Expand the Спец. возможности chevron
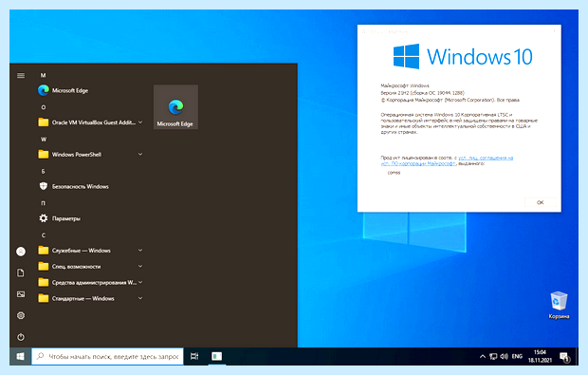Viewport: 588px width, 375px height. (140, 267)
